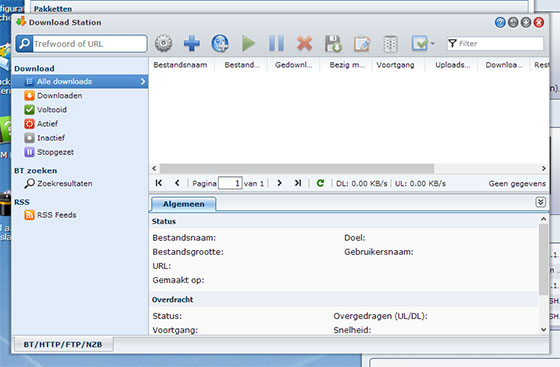Open Download Station settings gear
The image size is (560, 367).
pos(164,44)
